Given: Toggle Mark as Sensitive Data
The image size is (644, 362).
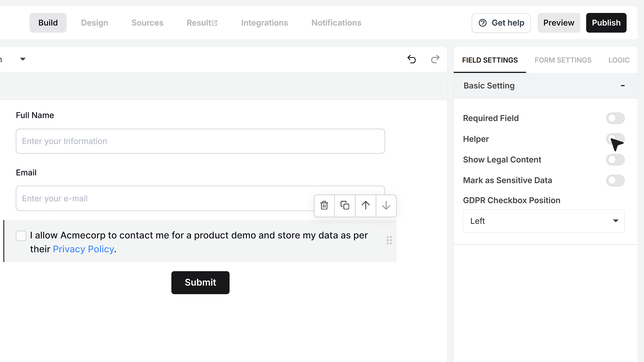Looking at the screenshot, I should point(615,181).
